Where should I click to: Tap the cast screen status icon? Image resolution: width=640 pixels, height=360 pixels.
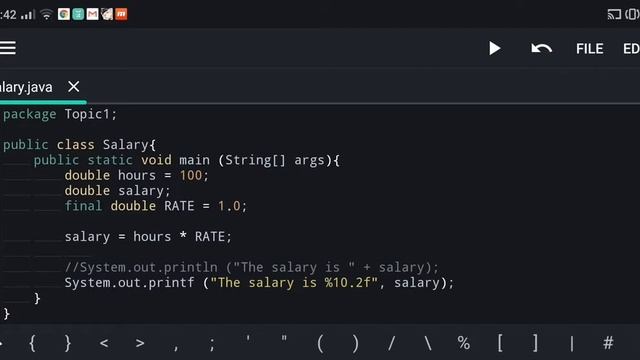[x=614, y=14]
